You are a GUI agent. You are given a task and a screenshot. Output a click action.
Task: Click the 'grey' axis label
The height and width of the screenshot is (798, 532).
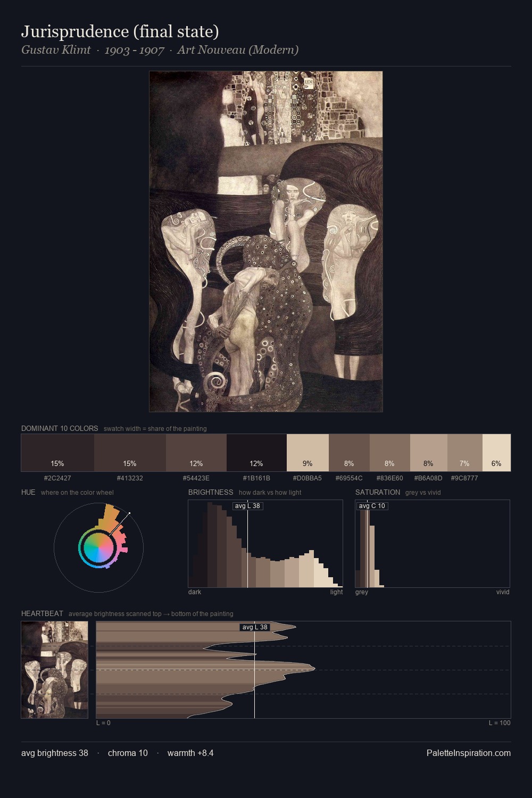click(x=362, y=592)
